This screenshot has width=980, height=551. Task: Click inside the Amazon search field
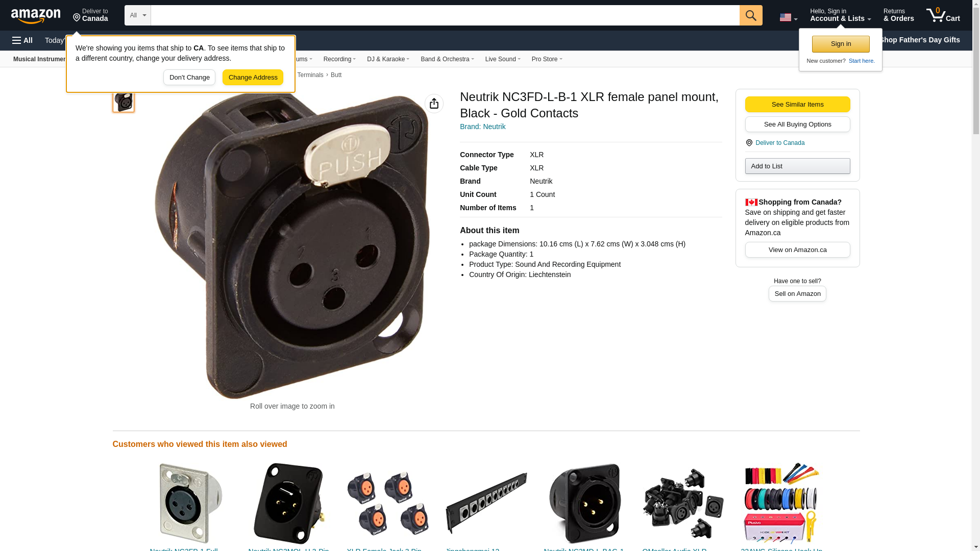click(x=445, y=15)
